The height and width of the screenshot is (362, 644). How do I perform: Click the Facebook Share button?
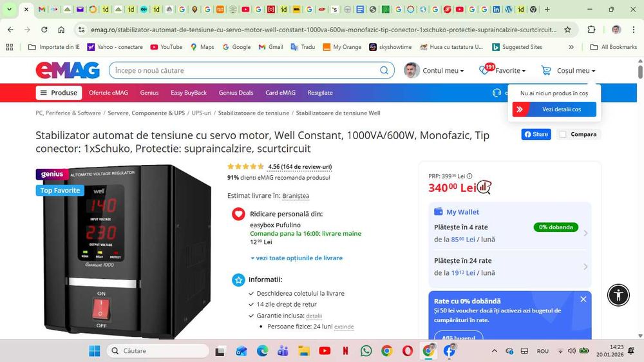tap(536, 135)
